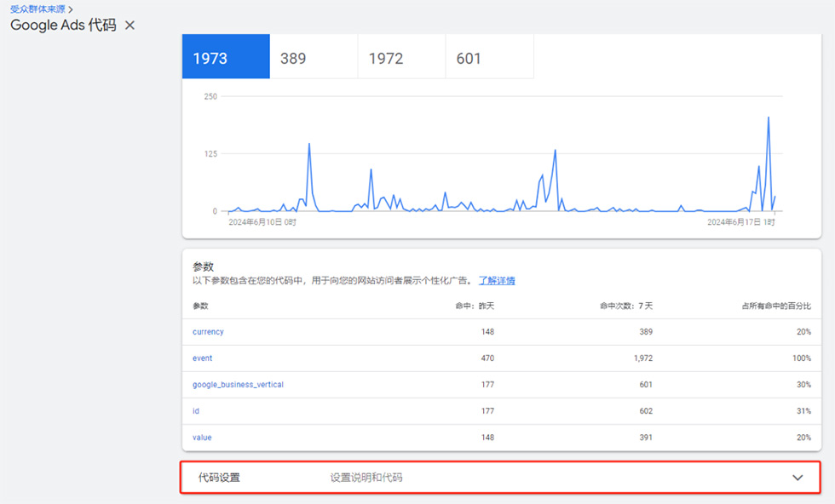
Task: Click the 2024年6月10日 chart axis label
Action: tap(262, 221)
